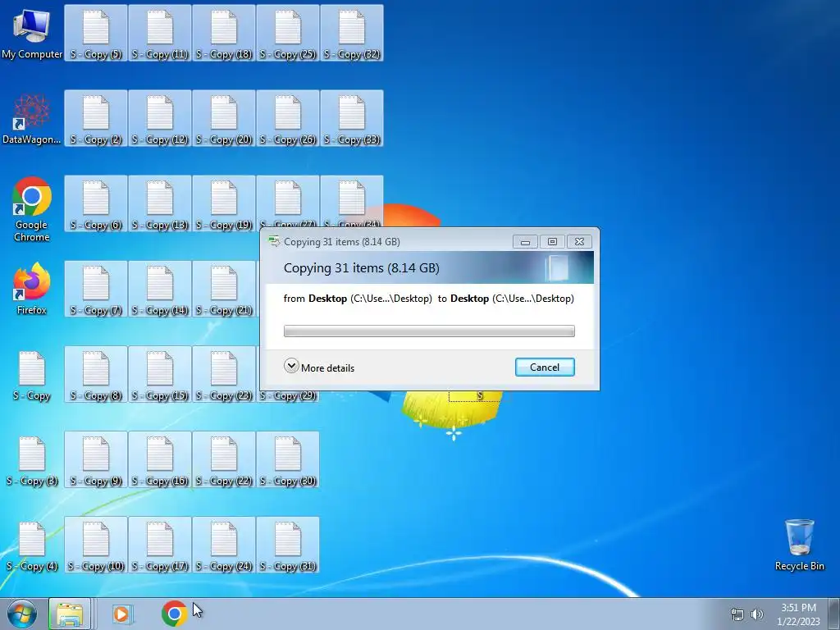Select the file S - Copy (26)

(x=288, y=118)
